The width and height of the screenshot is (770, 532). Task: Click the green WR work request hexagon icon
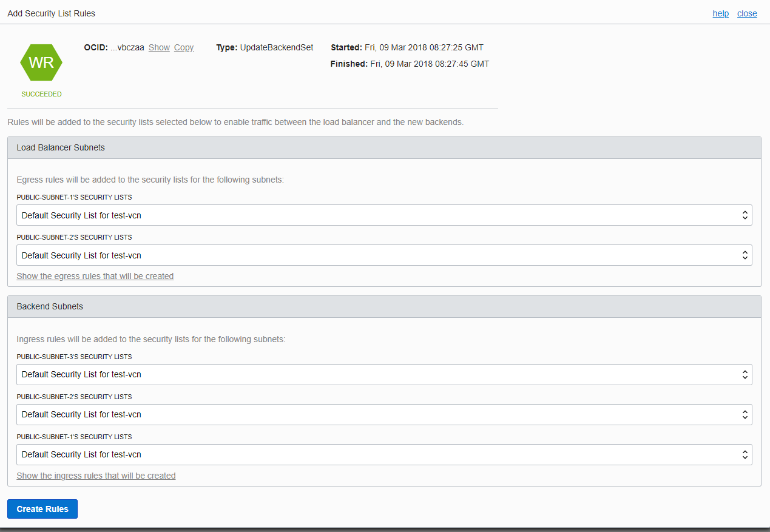pyautogui.click(x=41, y=62)
